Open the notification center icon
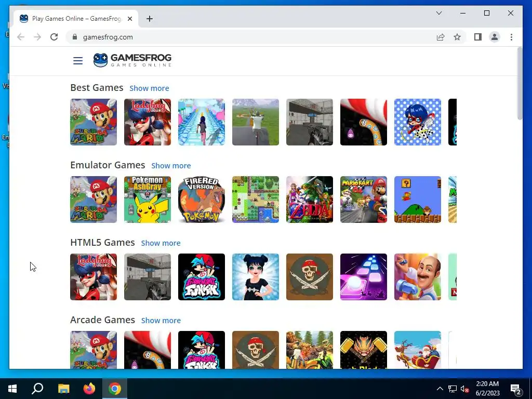532x399 pixels. [x=516, y=389]
